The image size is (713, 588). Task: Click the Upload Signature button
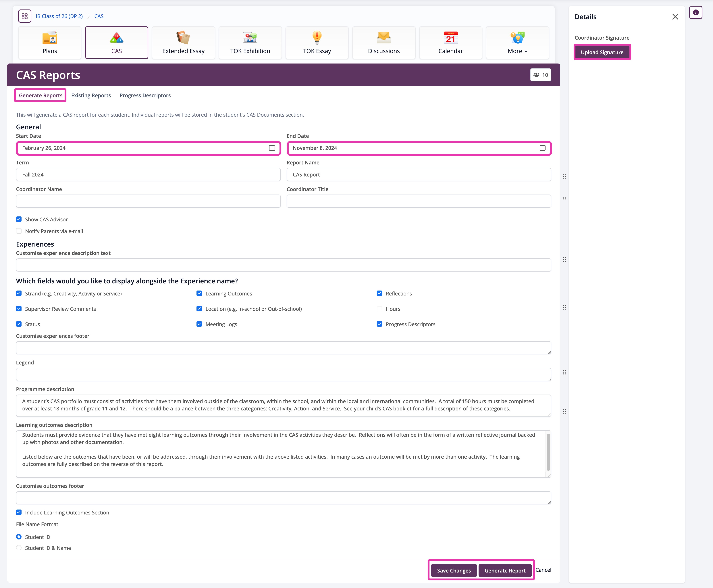coord(602,52)
